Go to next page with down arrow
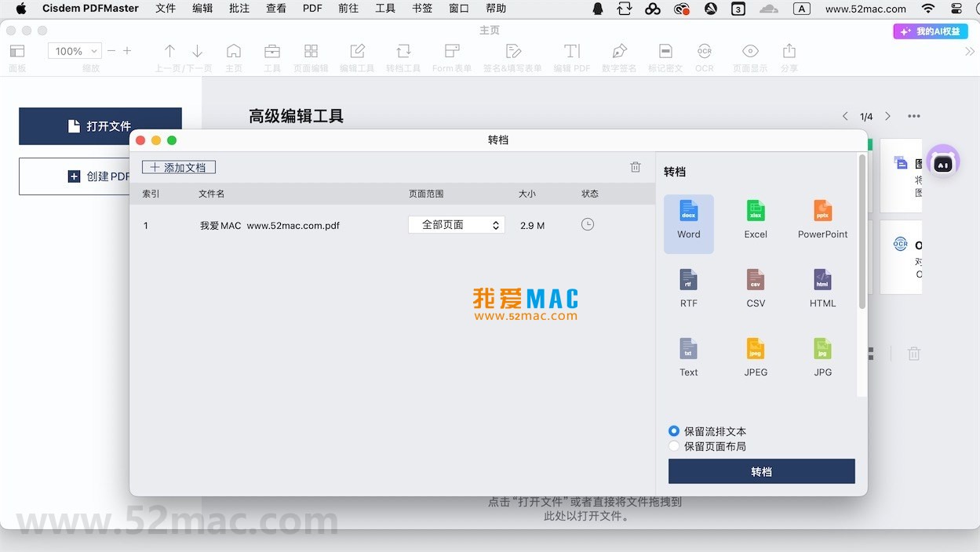The width and height of the screenshot is (980, 552). 197,51
